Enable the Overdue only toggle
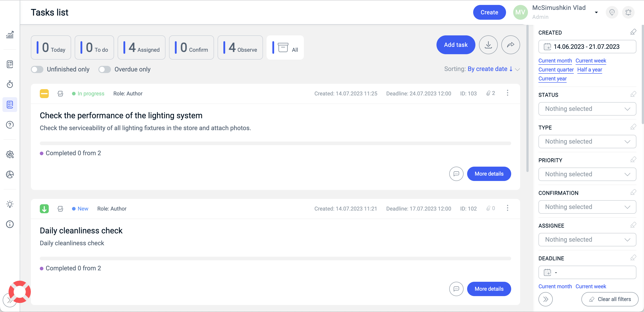Viewport: 644px width, 312px height. point(104,69)
